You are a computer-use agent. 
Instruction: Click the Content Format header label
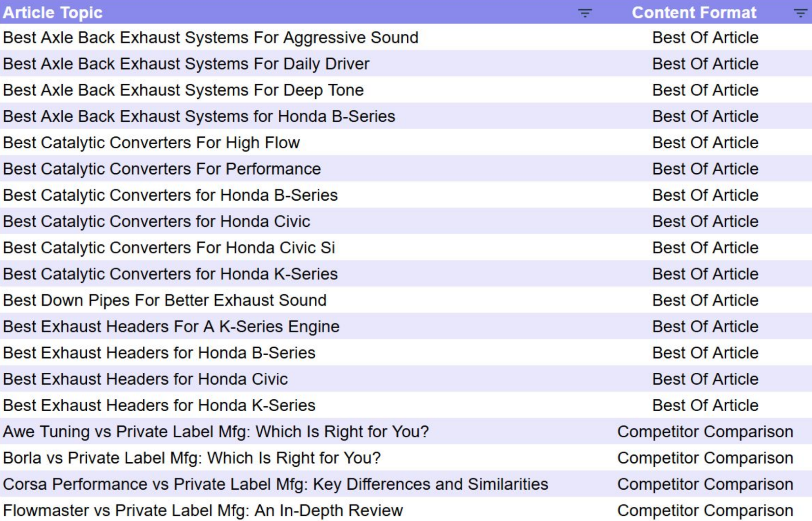pyautogui.click(x=694, y=13)
